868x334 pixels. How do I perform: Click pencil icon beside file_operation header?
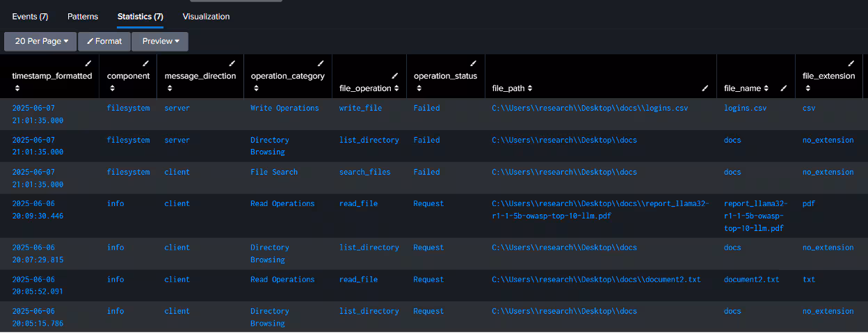tap(395, 76)
